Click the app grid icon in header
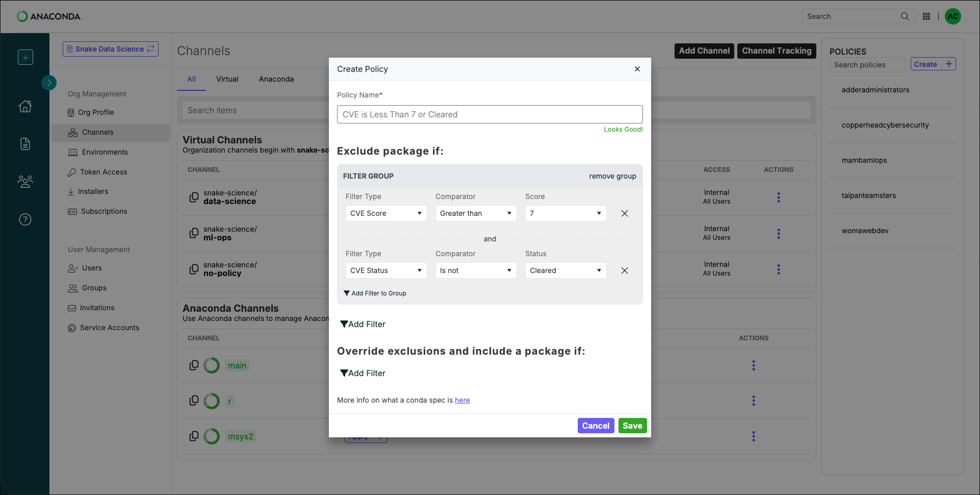Screen dimensions: 980x495 926,16
